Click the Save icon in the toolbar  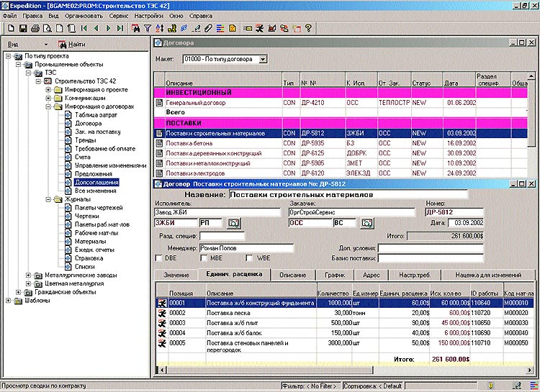coord(23,29)
